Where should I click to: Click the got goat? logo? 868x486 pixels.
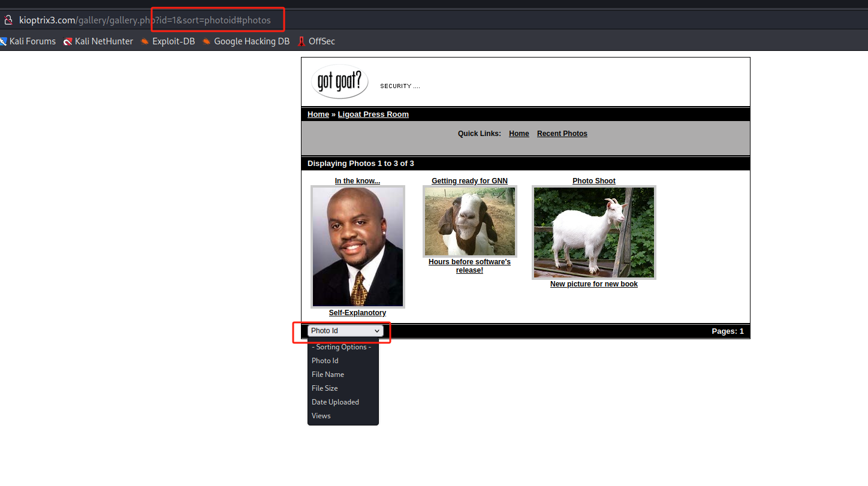[x=340, y=81]
